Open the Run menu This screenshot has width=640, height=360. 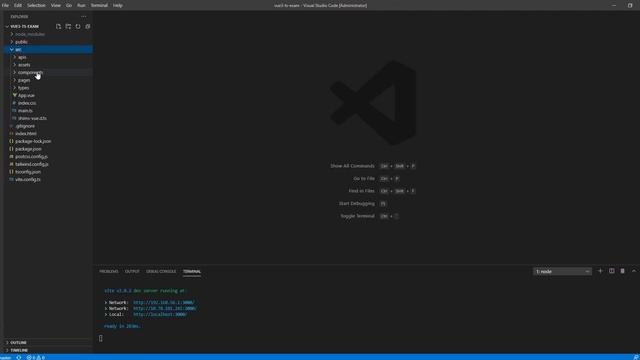(x=81, y=5)
